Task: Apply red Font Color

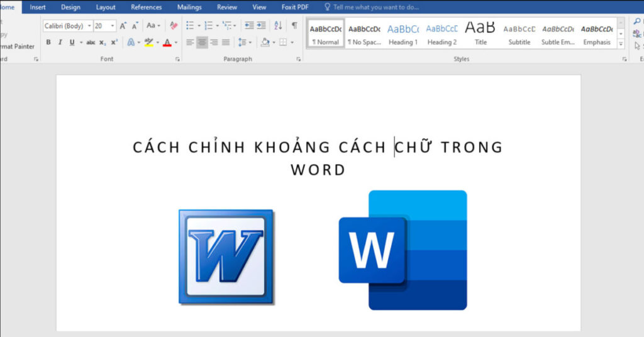Action: click(167, 42)
